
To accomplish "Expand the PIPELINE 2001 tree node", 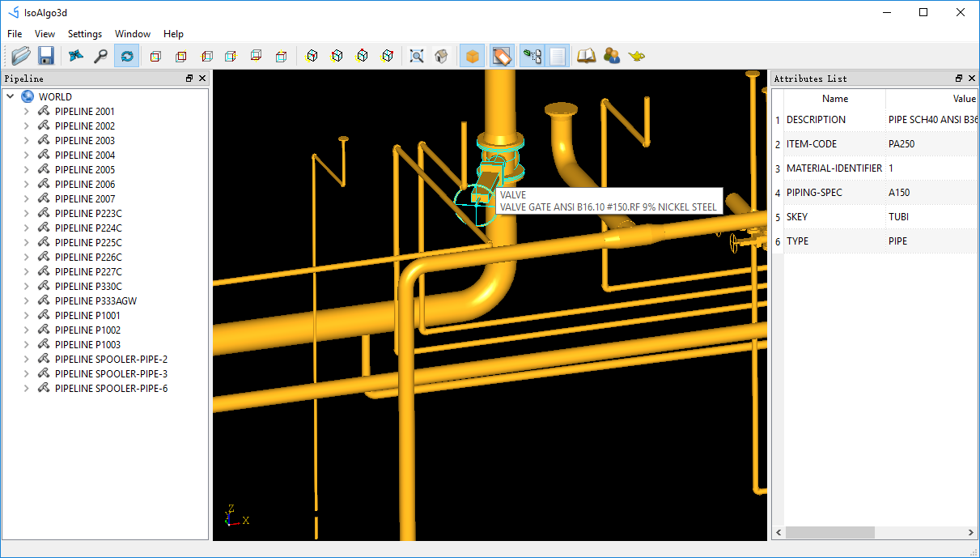I will [x=27, y=112].
